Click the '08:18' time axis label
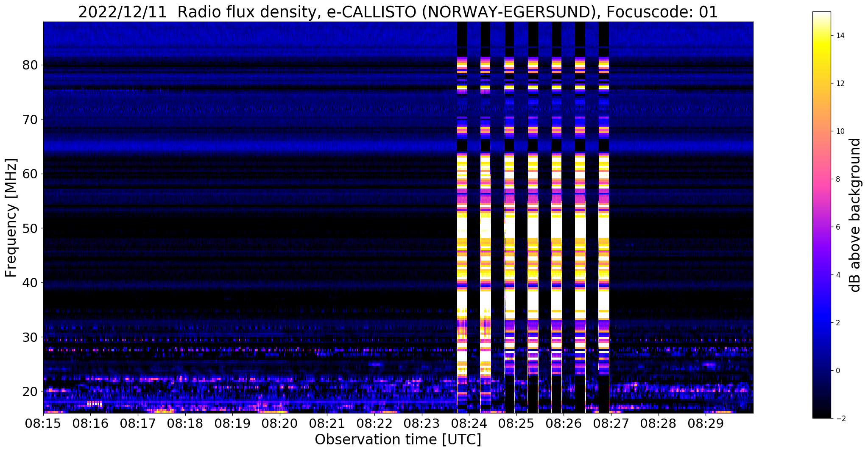Screen dimensions: 868x452 pyautogui.click(x=185, y=424)
